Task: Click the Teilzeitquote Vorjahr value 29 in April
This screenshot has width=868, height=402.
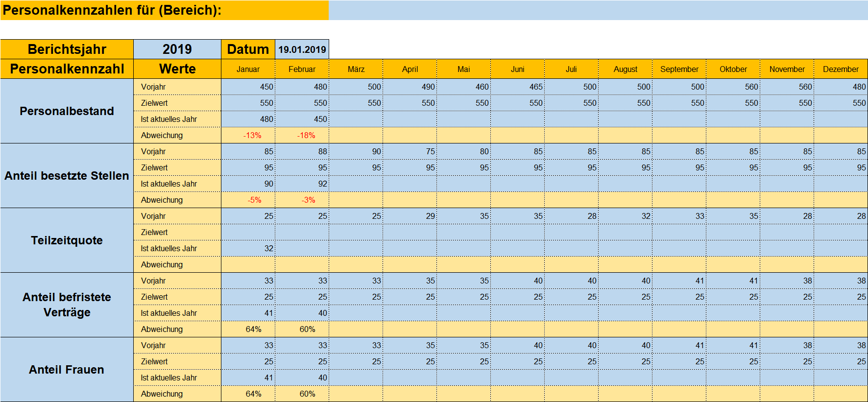Action: (x=410, y=216)
